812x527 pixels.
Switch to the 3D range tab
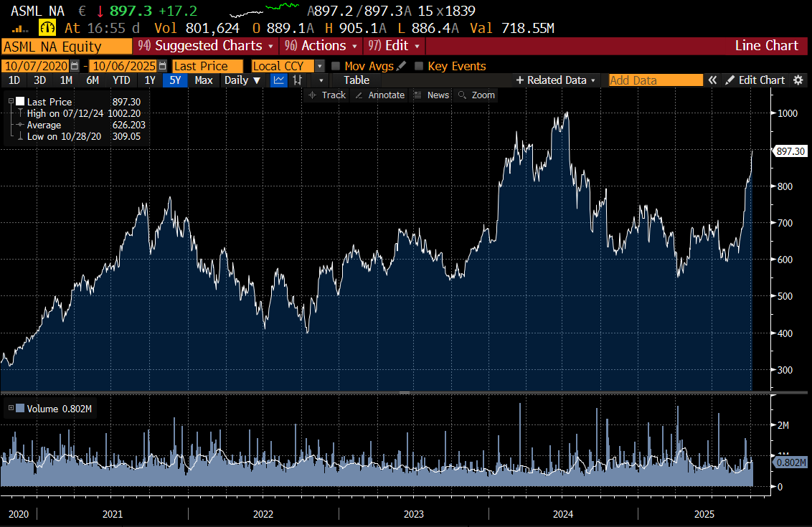click(40, 80)
